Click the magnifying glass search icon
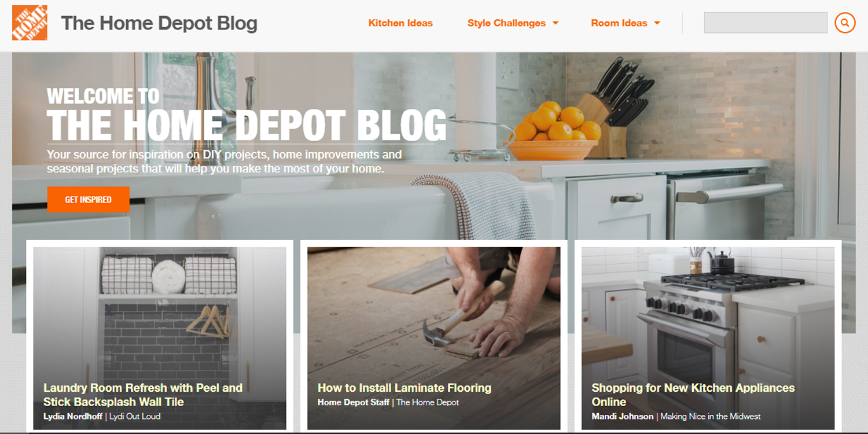Screen dimensions: 868x434 [x=845, y=23]
